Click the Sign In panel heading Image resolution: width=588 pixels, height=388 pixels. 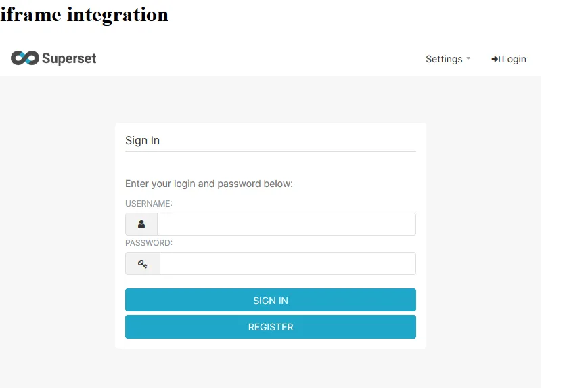(x=143, y=140)
